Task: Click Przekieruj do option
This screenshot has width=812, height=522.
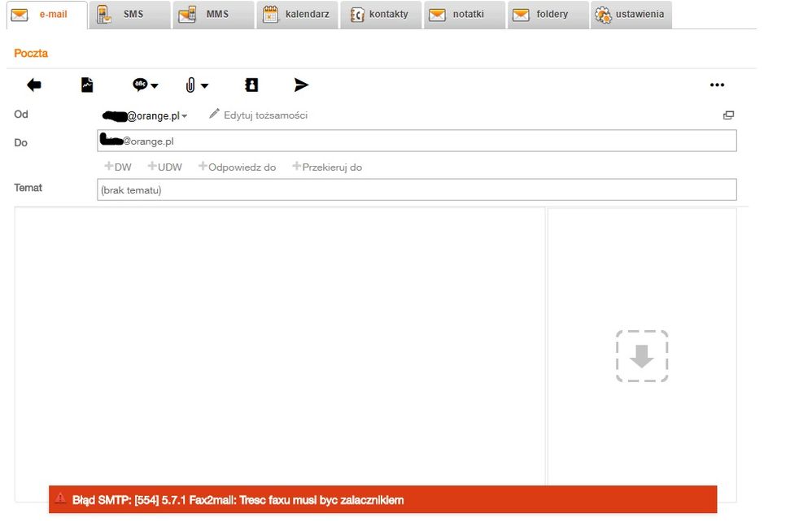Action: [x=327, y=167]
